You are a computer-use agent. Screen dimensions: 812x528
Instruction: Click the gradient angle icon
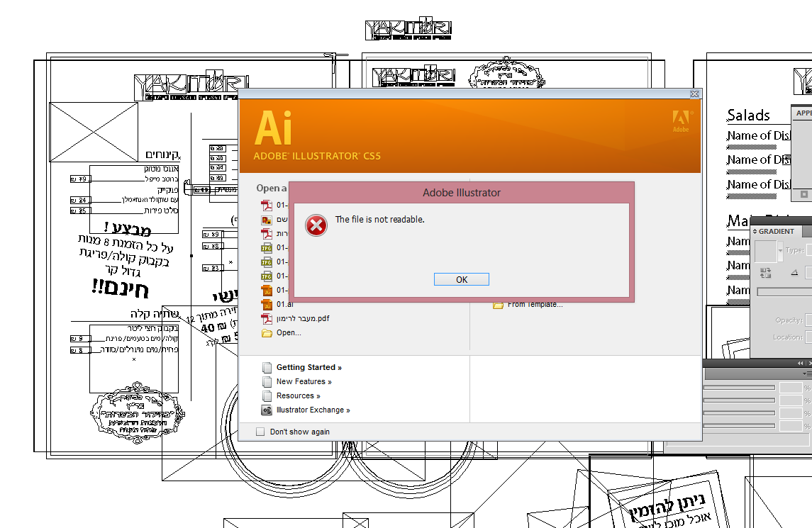(794, 273)
